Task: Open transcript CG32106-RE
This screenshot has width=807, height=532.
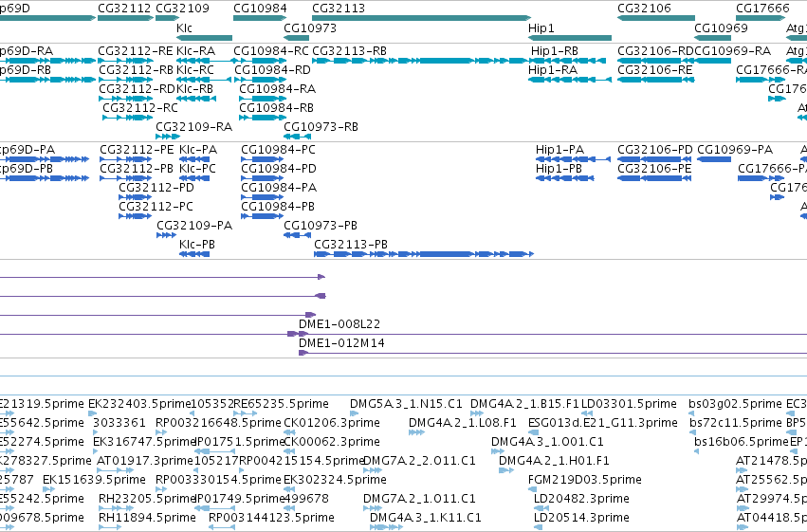Action: tap(656, 80)
